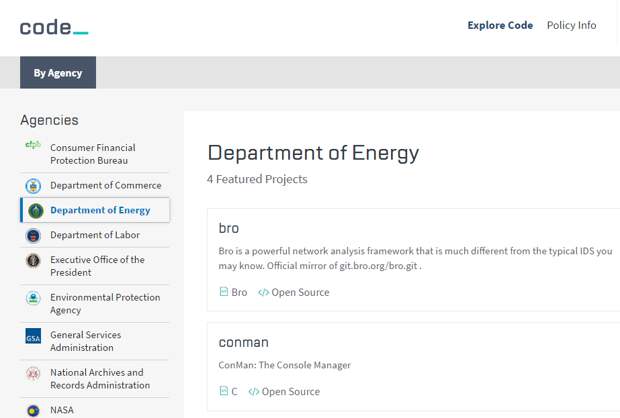620x418 pixels.
Task: Click the NASA logo icon
Action: pyautogui.click(x=33, y=410)
